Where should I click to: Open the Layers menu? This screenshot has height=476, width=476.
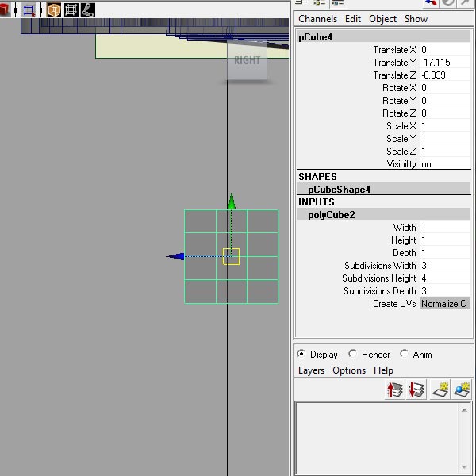pyautogui.click(x=311, y=370)
